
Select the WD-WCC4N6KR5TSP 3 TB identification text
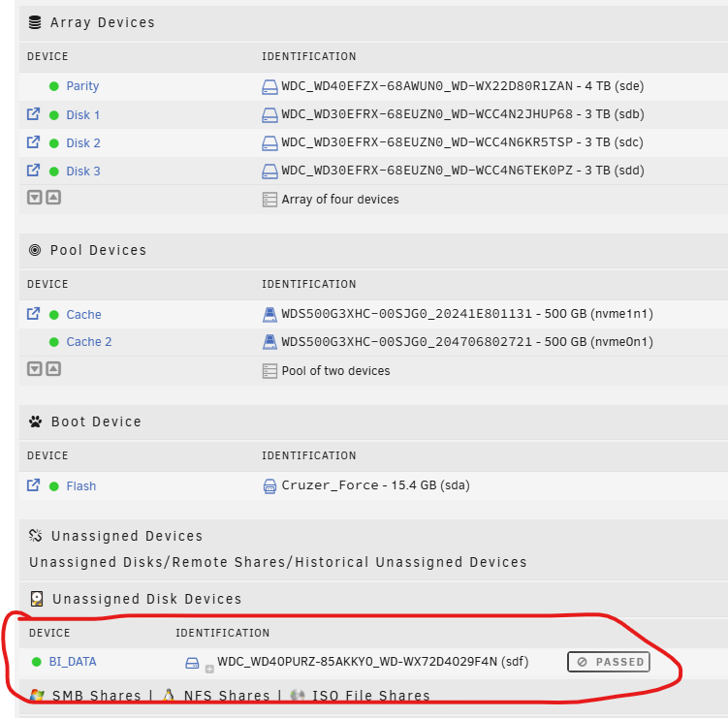point(462,142)
